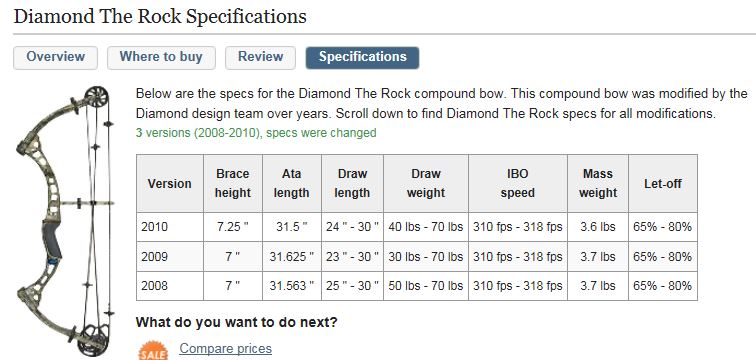Select the 2010 version row
The image size is (756, 360).
coord(417,227)
